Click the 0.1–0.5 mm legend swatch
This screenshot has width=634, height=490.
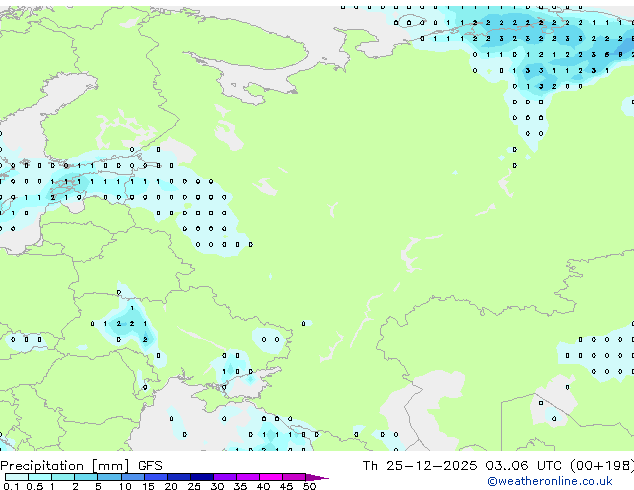click(17, 477)
